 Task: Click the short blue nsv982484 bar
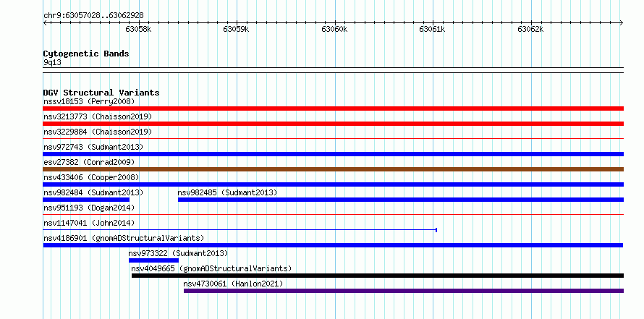(86, 200)
